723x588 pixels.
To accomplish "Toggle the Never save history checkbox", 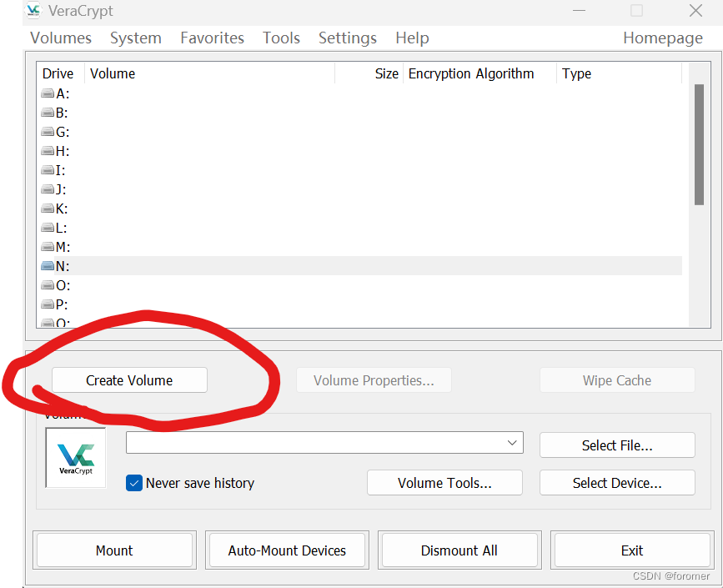I will point(134,483).
